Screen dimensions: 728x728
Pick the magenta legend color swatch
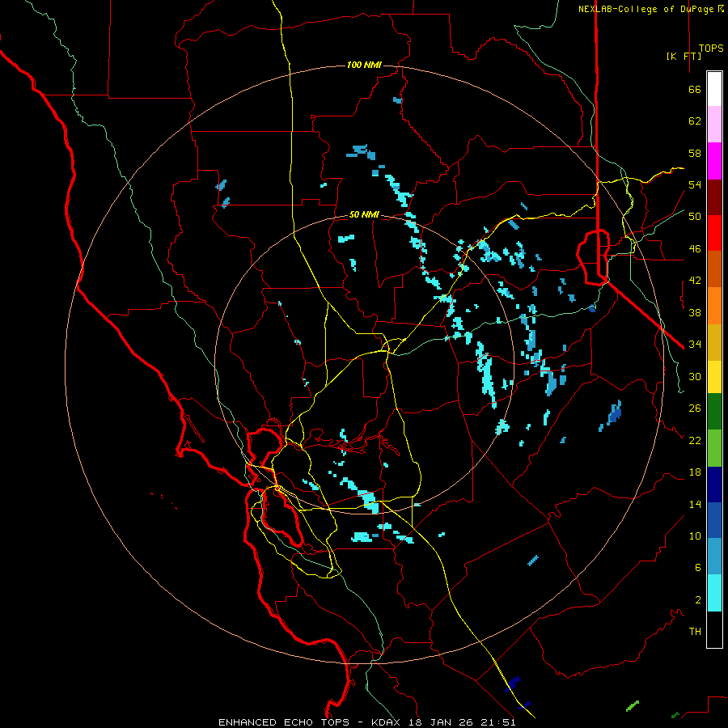click(x=714, y=161)
